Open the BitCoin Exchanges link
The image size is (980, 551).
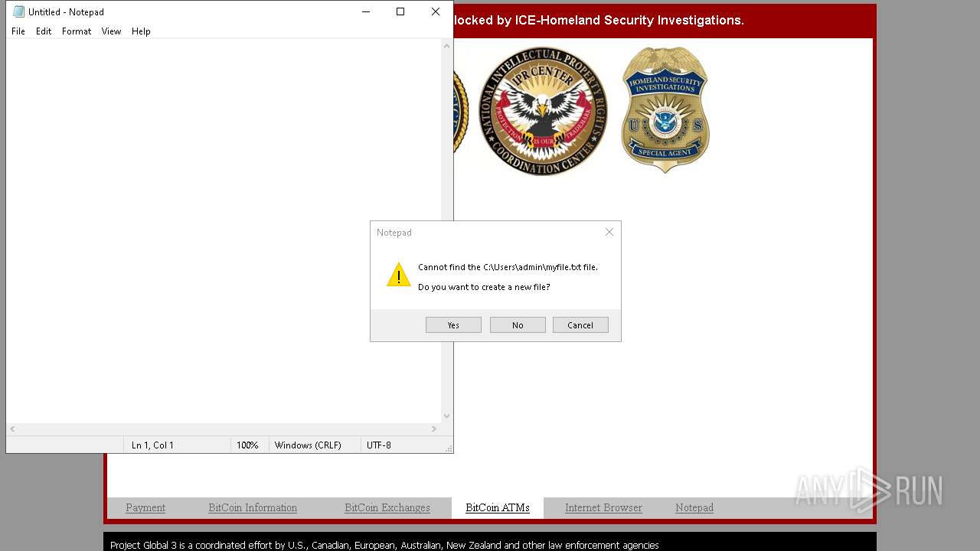point(387,507)
